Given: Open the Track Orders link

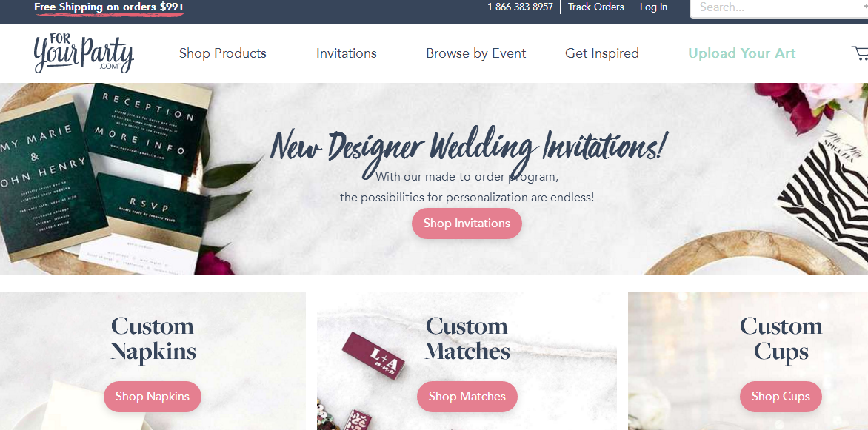Looking at the screenshot, I should (x=595, y=7).
